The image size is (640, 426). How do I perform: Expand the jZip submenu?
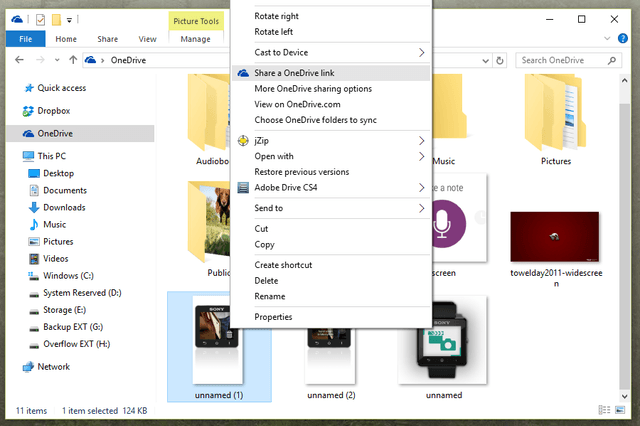click(x=331, y=141)
